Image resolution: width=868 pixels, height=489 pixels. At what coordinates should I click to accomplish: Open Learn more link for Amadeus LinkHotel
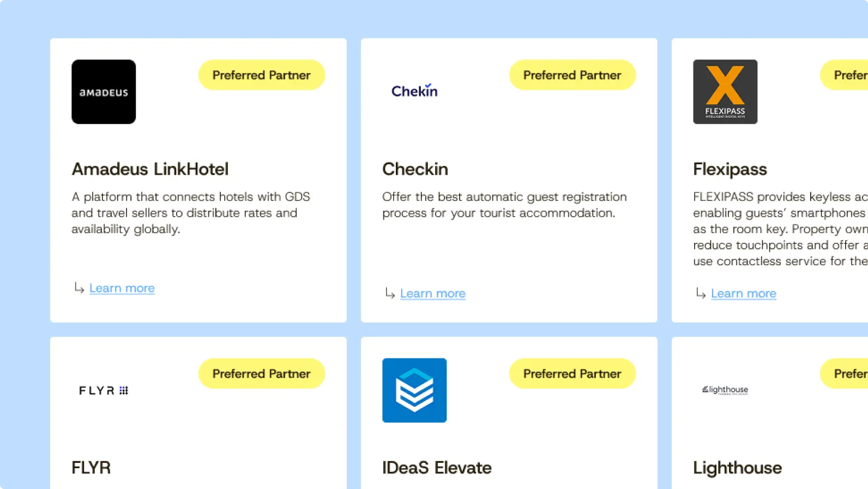point(122,288)
